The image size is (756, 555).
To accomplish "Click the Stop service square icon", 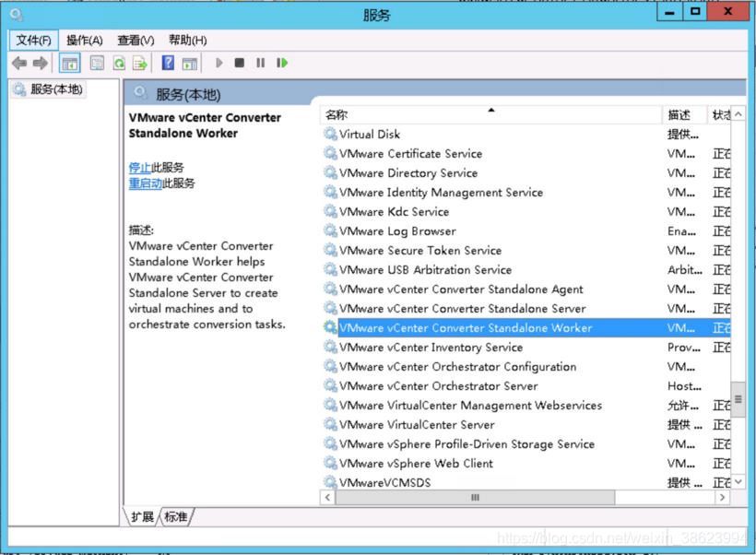I will [239, 64].
